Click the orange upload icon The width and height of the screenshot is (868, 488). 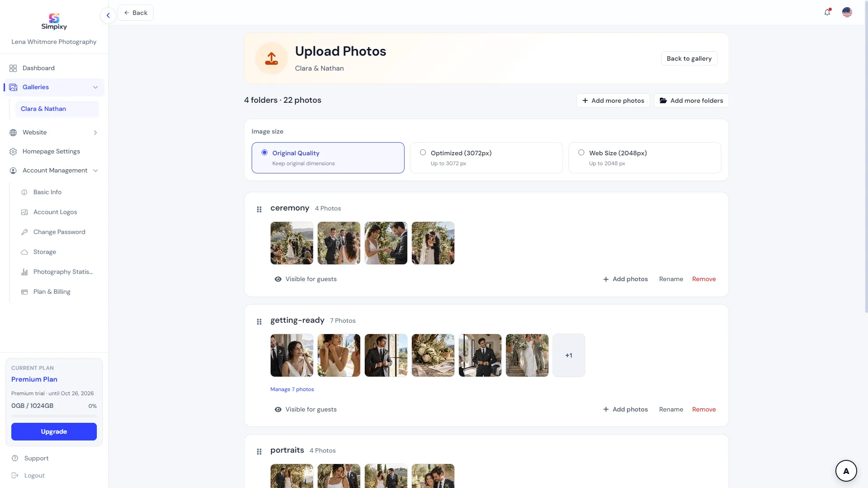tap(272, 58)
